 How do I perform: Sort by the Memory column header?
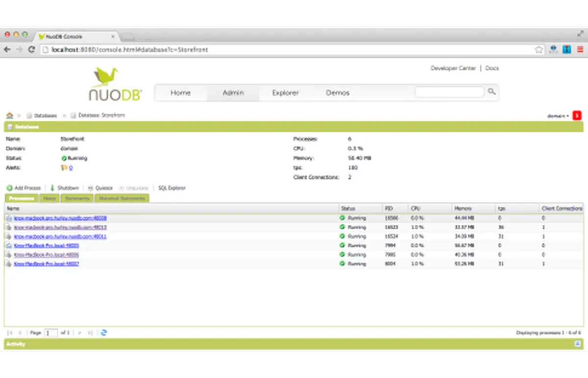pos(473,209)
